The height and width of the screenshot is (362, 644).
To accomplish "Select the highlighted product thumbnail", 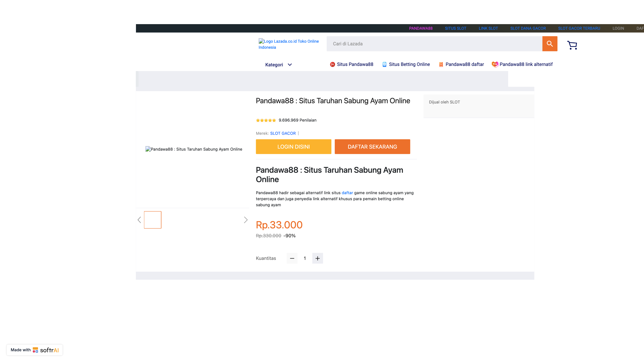I will (153, 220).
